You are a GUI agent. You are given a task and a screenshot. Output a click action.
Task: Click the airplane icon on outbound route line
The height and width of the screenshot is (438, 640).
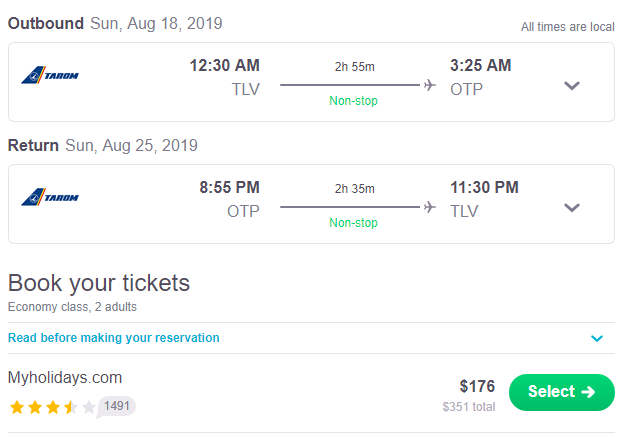coord(429,85)
